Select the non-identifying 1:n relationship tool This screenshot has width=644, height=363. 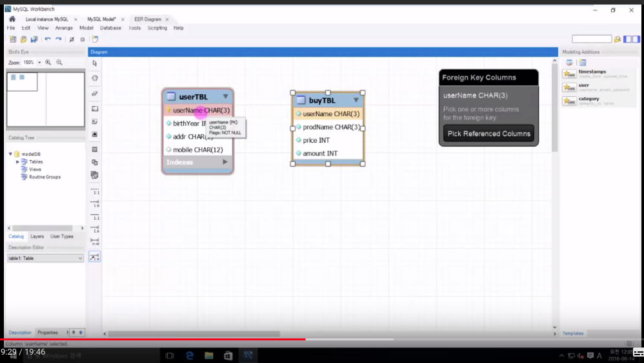95,203
